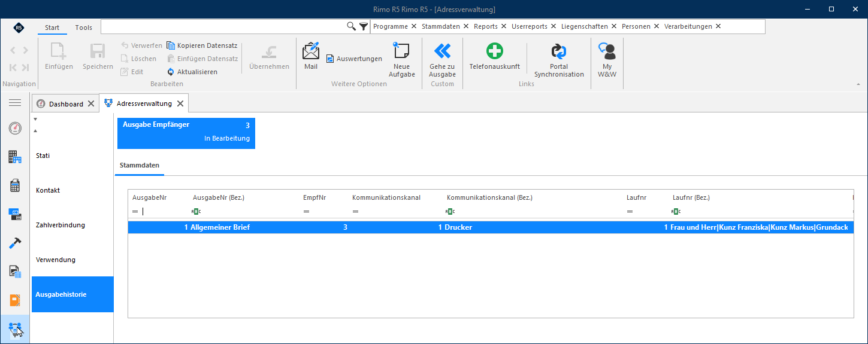Screen dimensions: 868x344
Task: Select Ausgabehistorie section in left panel
Action: coord(72,294)
